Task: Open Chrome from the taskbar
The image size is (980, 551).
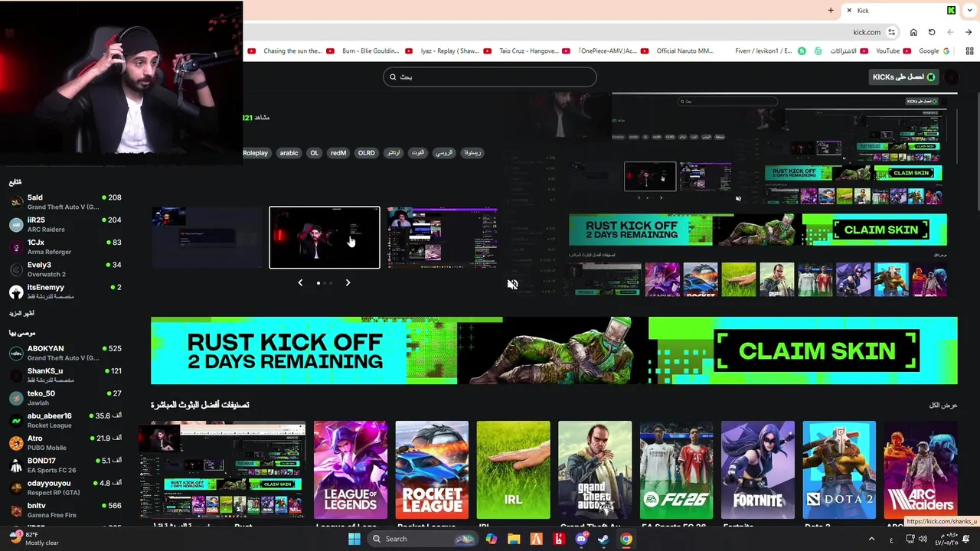Action: pyautogui.click(x=626, y=539)
